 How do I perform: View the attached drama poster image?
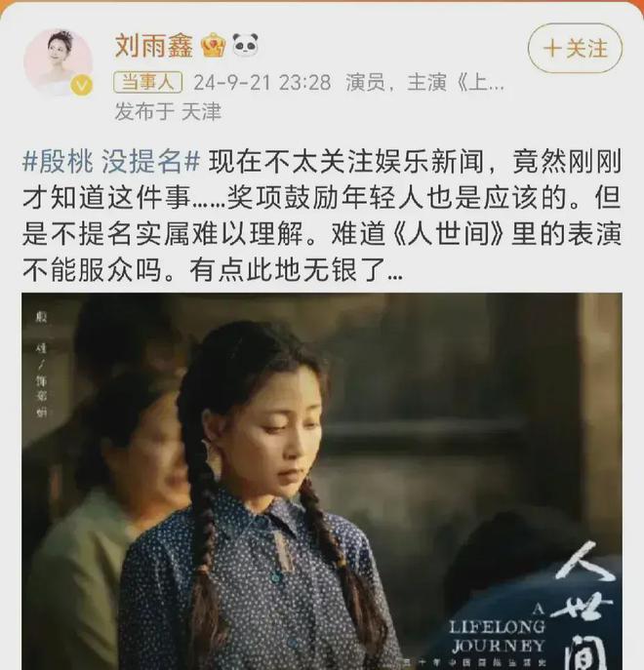[322, 482]
